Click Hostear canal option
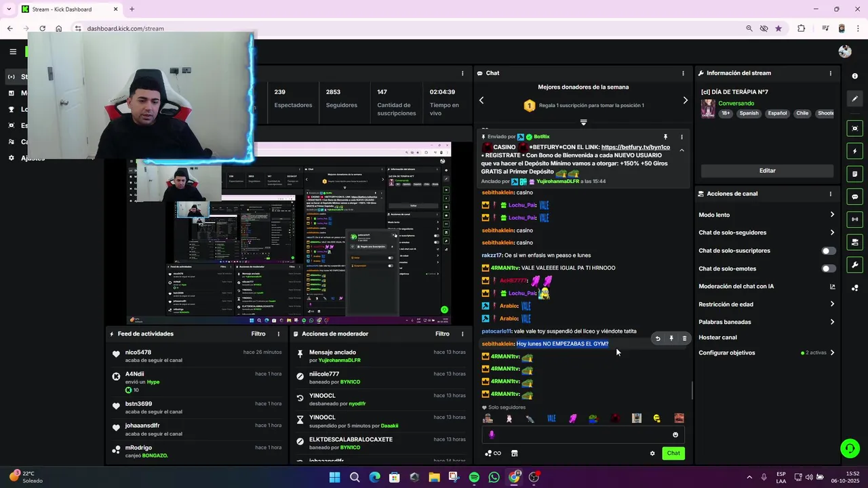The image size is (868, 488). click(717, 338)
